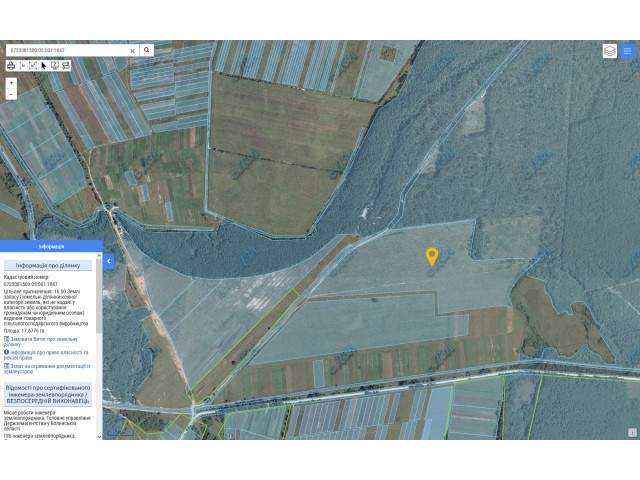Select the distance measurement tool
The width and height of the screenshot is (640, 480).
coord(22,66)
